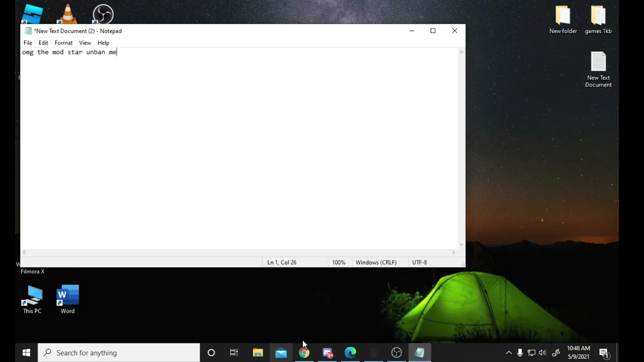644x362 pixels.
Task: Click the text line 'omg the mod star unban me'
Action: pyautogui.click(x=69, y=52)
